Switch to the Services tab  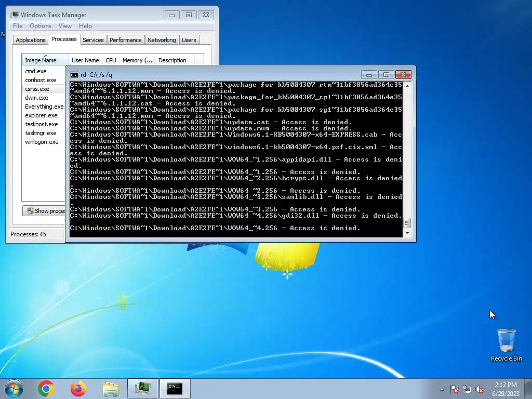pos(93,40)
